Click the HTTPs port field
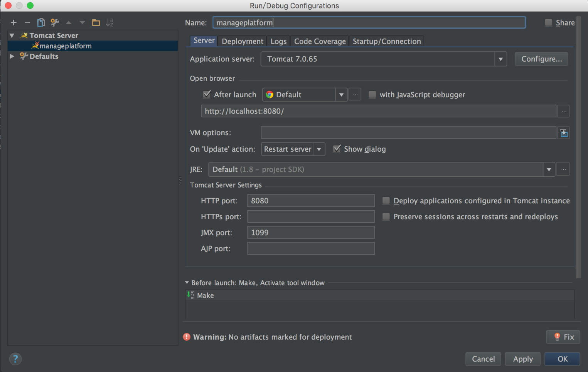588x372 pixels. 311,216
